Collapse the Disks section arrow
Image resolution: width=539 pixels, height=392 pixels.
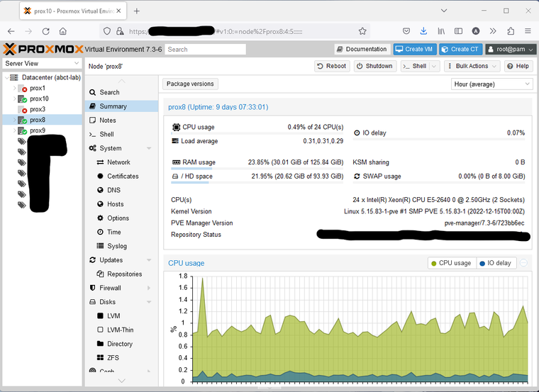tap(149, 302)
